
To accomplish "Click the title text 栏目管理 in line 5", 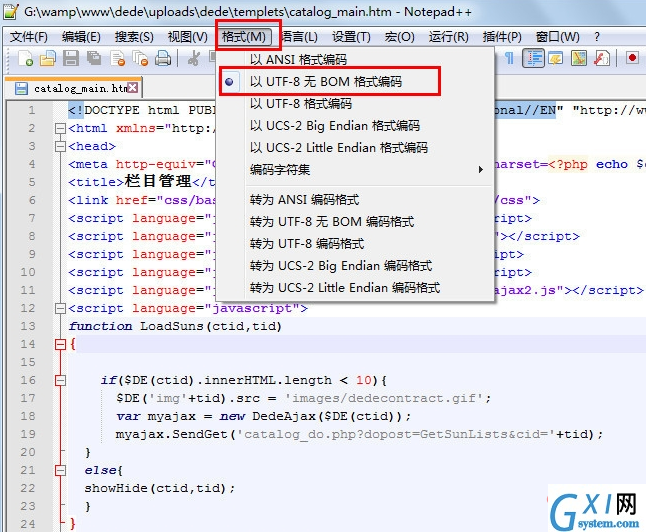I will 158,181.
